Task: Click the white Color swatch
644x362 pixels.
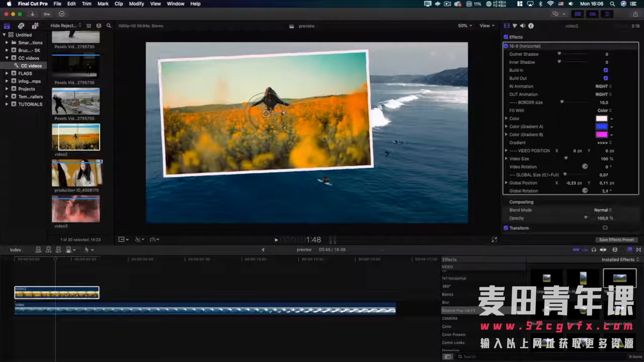Action: [601, 119]
